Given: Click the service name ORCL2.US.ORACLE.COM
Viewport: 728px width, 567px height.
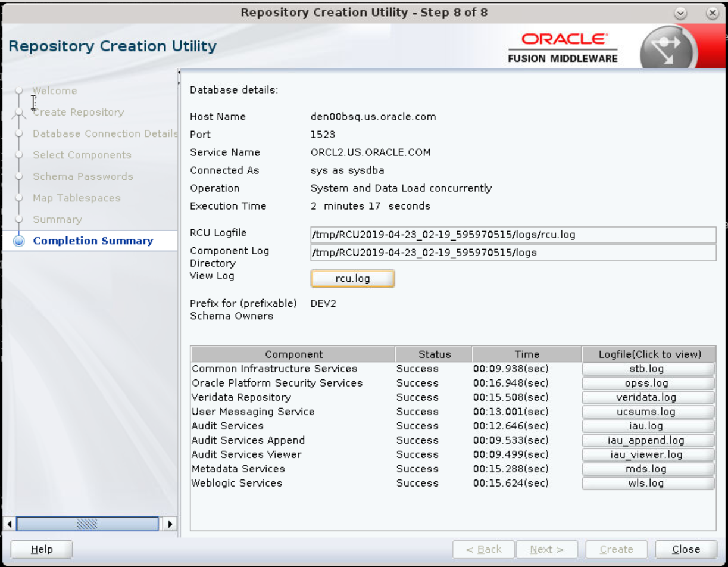Looking at the screenshot, I should [x=371, y=152].
